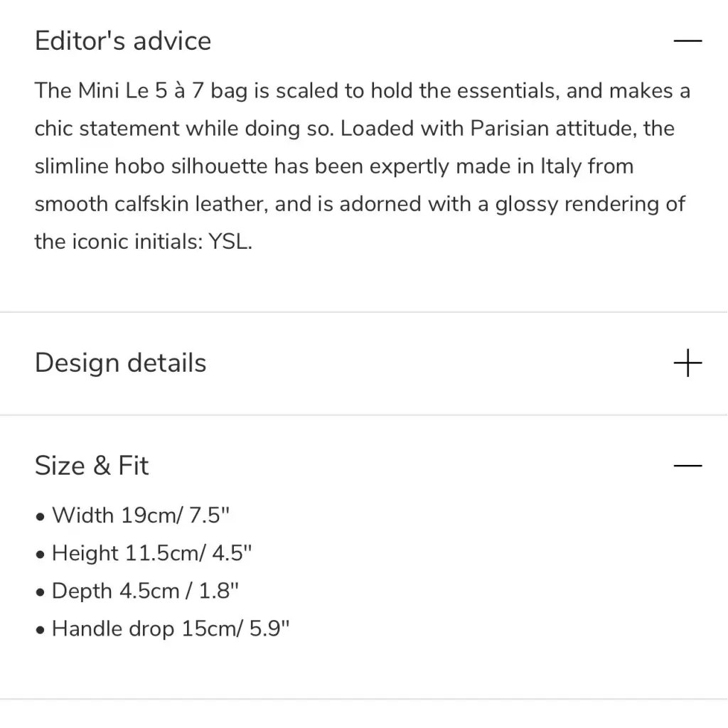728x728 pixels.
Task: Expand Design details using the plus icon
Action: coord(687,363)
